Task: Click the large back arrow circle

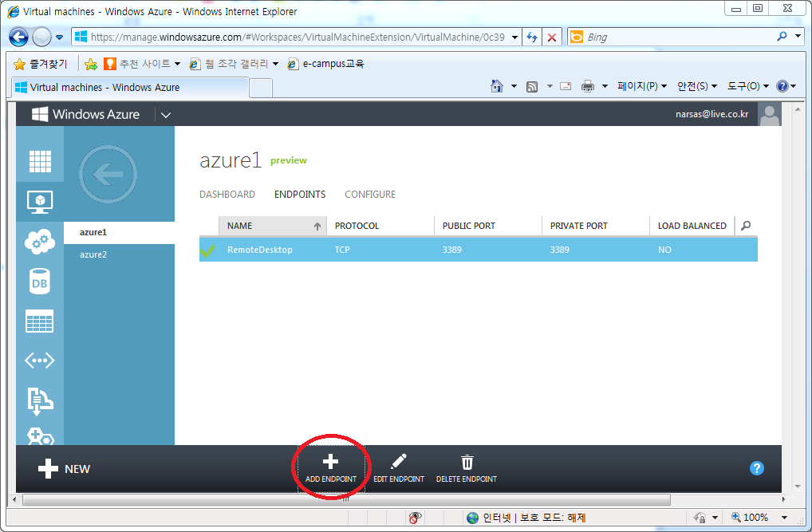Action: click(x=108, y=174)
